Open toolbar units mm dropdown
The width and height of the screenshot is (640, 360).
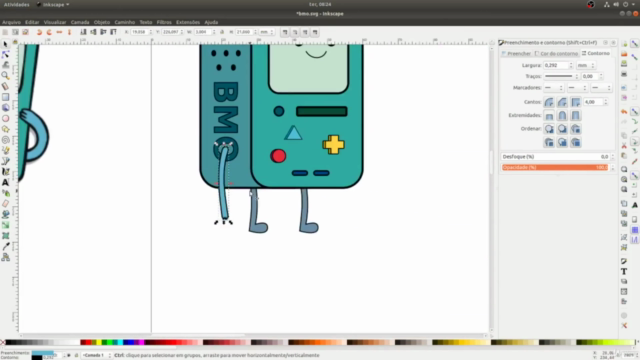(x=267, y=32)
